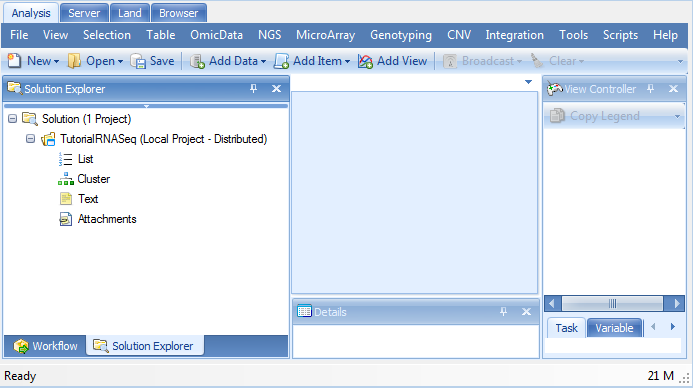Expand the Add Data dropdown arrow

coord(263,61)
